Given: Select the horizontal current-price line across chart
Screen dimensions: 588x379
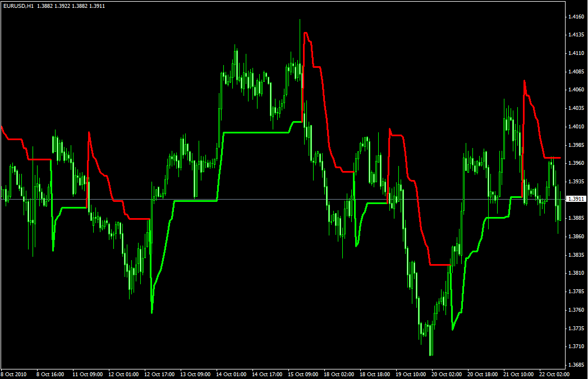Looking at the screenshot, I should [283, 199].
